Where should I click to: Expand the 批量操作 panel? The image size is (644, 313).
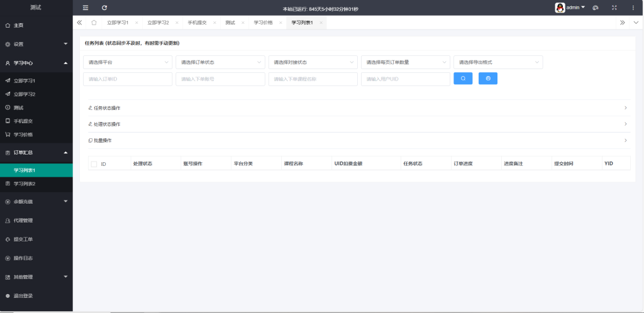click(x=357, y=140)
